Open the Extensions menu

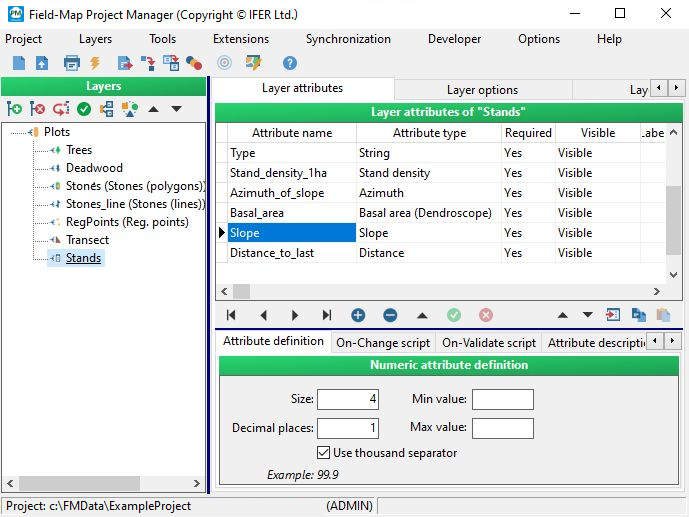240,39
